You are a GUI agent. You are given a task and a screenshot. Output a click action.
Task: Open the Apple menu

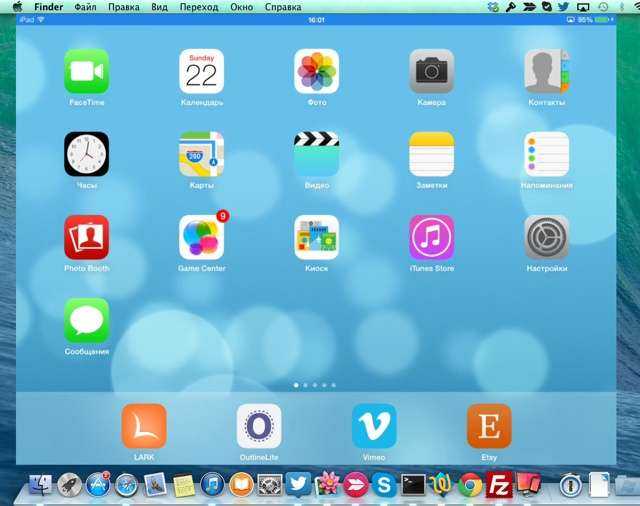(17, 7)
